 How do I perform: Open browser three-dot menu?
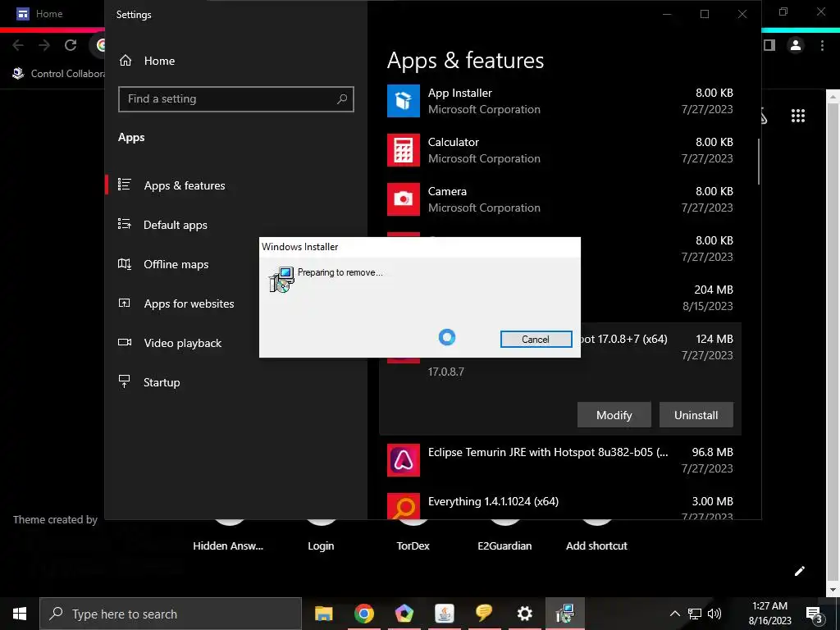[x=822, y=46]
